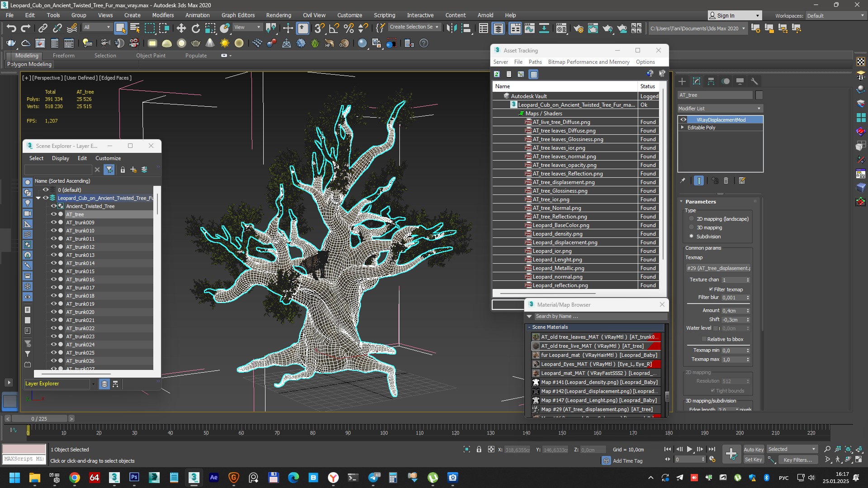Open the Rendering menu
The width and height of the screenshot is (868, 488).
tap(278, 15)
